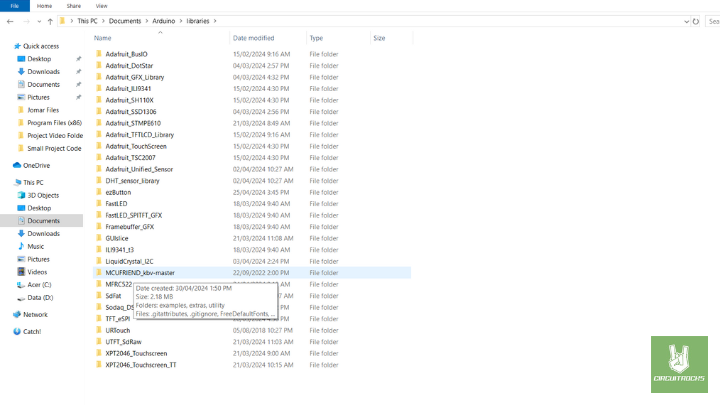The height and width of the screenshot is (405, 720).
Task: Sort by the Date modified column
Action: coord(253,38)
